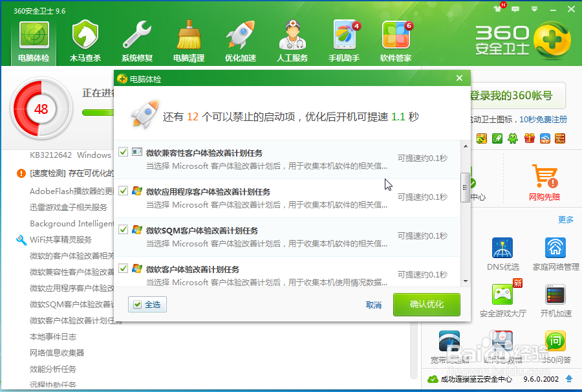Open the 宽带测速器 tool

(449, 347)
